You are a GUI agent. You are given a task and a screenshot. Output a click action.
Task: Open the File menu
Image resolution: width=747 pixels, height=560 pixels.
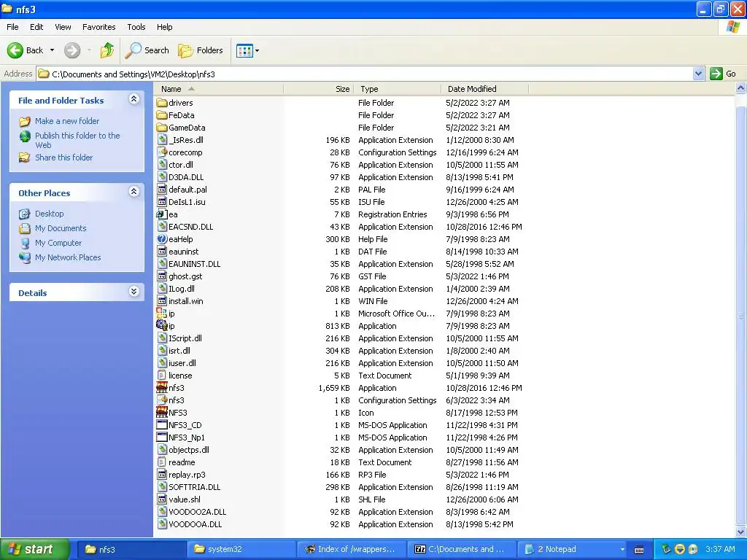13,27
